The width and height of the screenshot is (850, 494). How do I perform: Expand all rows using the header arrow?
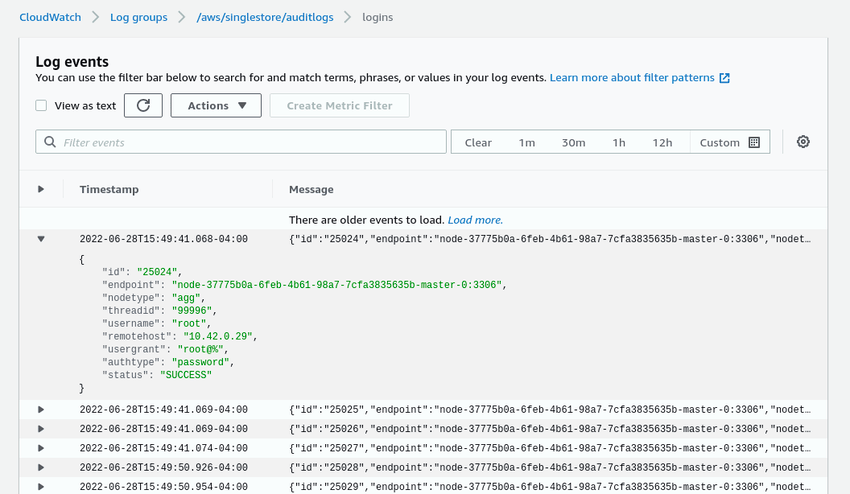(x=41, y=189)
